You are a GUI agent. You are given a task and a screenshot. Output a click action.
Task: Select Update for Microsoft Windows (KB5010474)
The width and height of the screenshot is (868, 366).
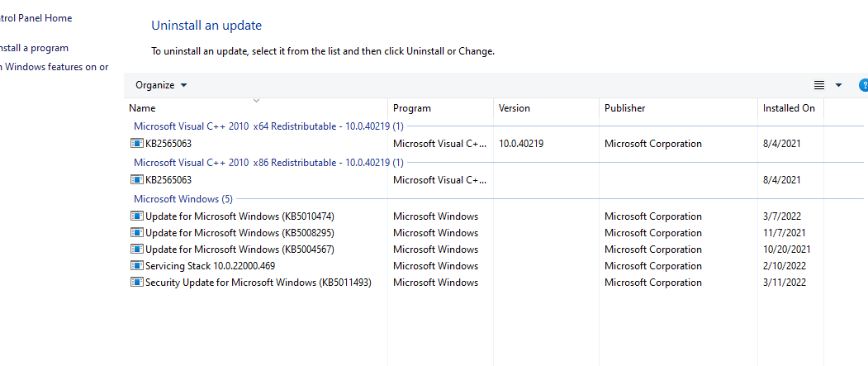coord(240,216)
